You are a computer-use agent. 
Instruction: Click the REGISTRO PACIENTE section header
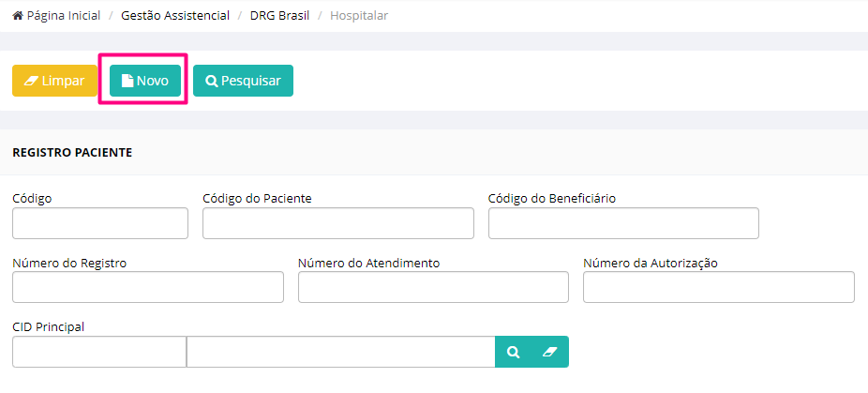coord(72,153)
